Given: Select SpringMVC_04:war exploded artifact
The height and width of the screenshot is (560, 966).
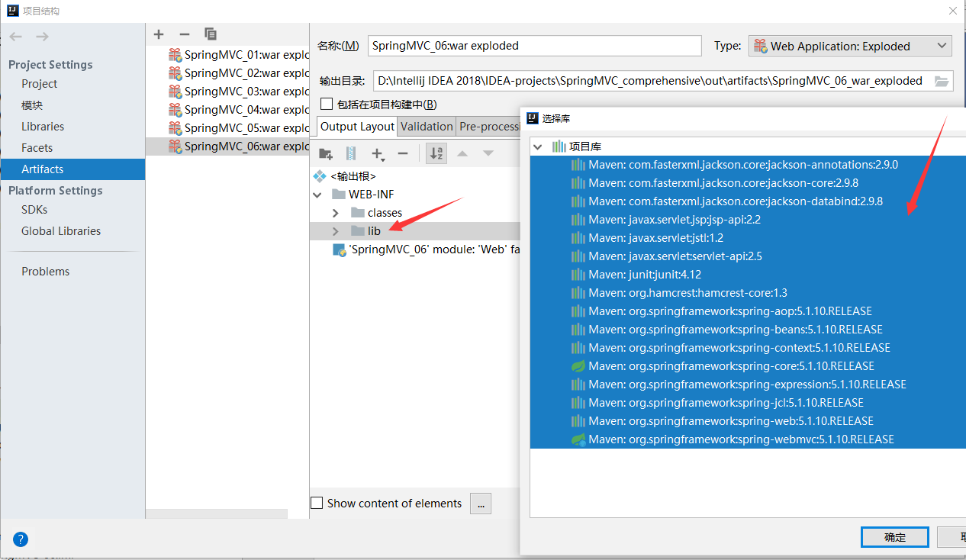Looking at the screenshot, I should tap(227, 110).
